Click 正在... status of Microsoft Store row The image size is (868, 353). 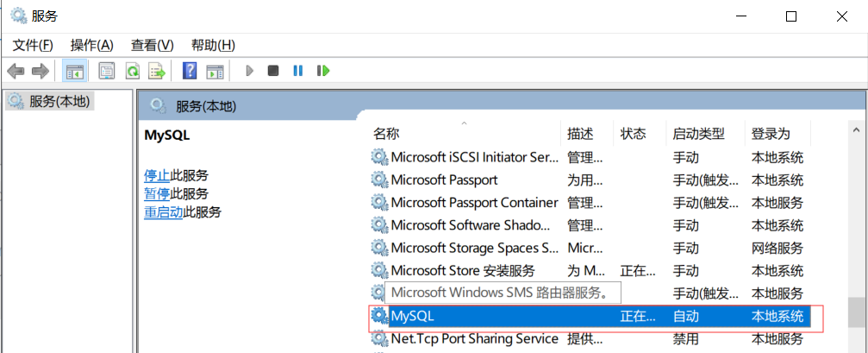pyautogui.click(x=638, y=271)
